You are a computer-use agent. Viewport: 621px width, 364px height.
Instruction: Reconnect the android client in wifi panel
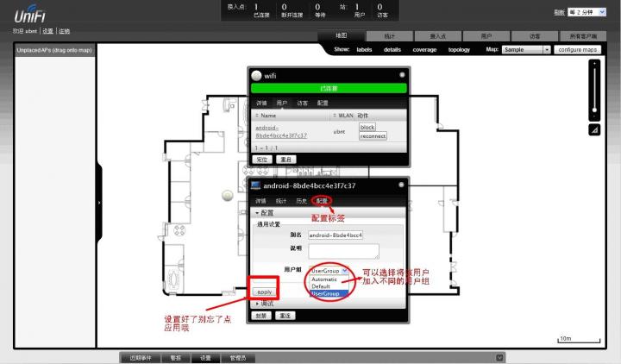pos(373,136)
